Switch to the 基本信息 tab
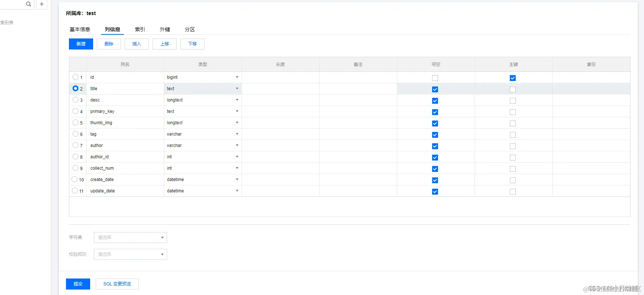The height and width of the screenshot is (295, 644). 80,29
